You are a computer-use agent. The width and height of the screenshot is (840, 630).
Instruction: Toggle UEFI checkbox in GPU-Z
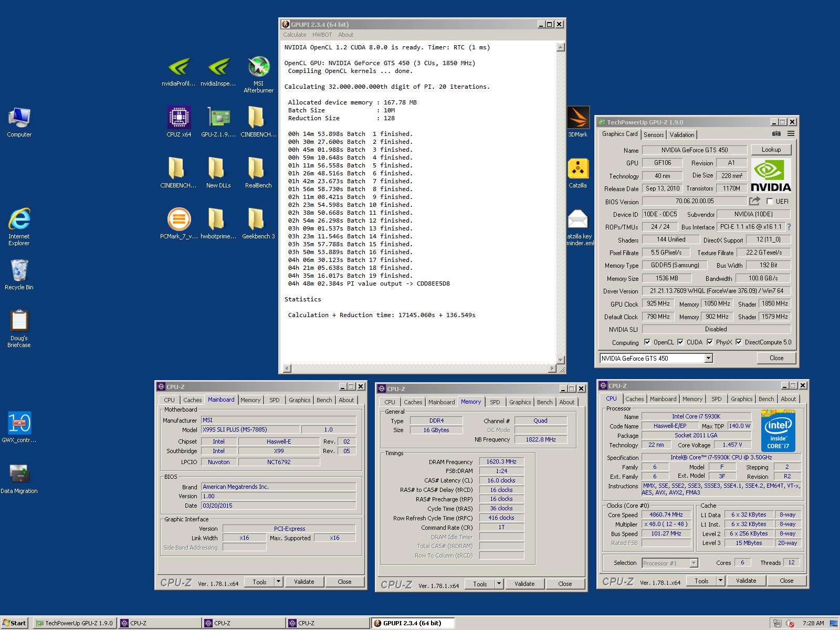[x=770, y=202]
